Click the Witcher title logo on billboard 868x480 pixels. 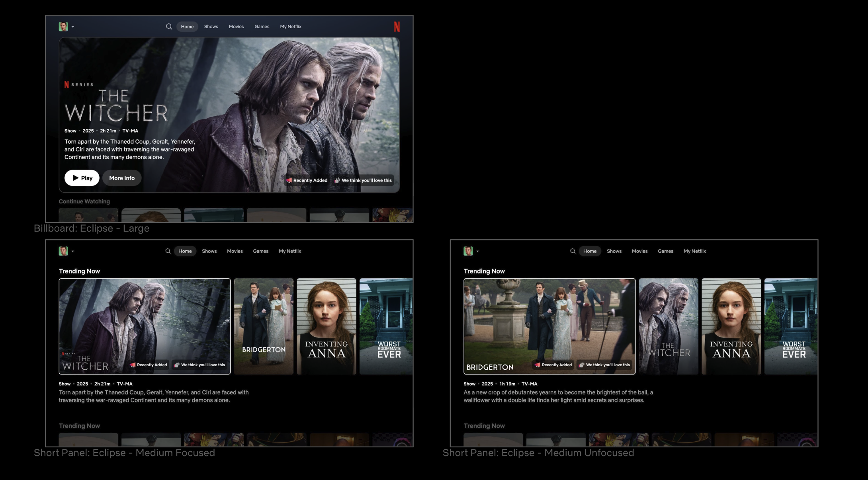[116, 105]
